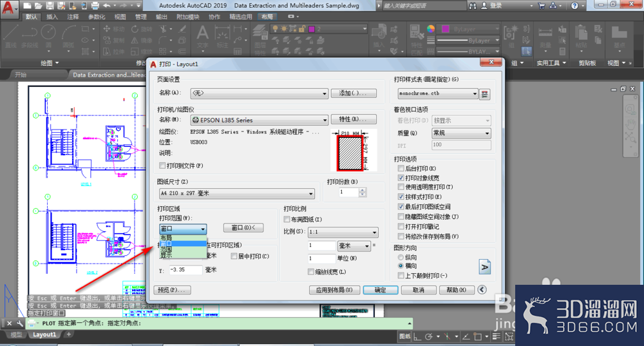Image resolution: width=644 pixels, height=346 pixels.
Task: Switch to 注释 ribbon tab
Action: point(73,17)
